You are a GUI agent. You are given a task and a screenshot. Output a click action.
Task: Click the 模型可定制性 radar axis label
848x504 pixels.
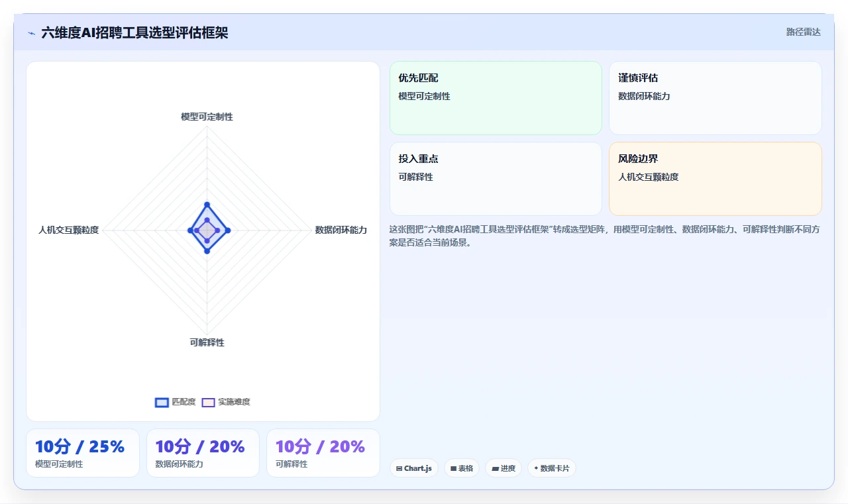click(x=207, y=117)
